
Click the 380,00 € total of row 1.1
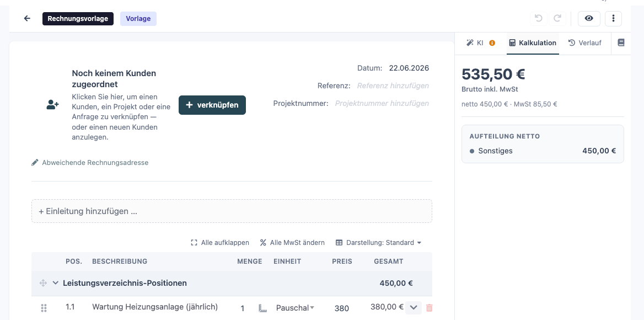pyautogui.click(x=387, y=307)
